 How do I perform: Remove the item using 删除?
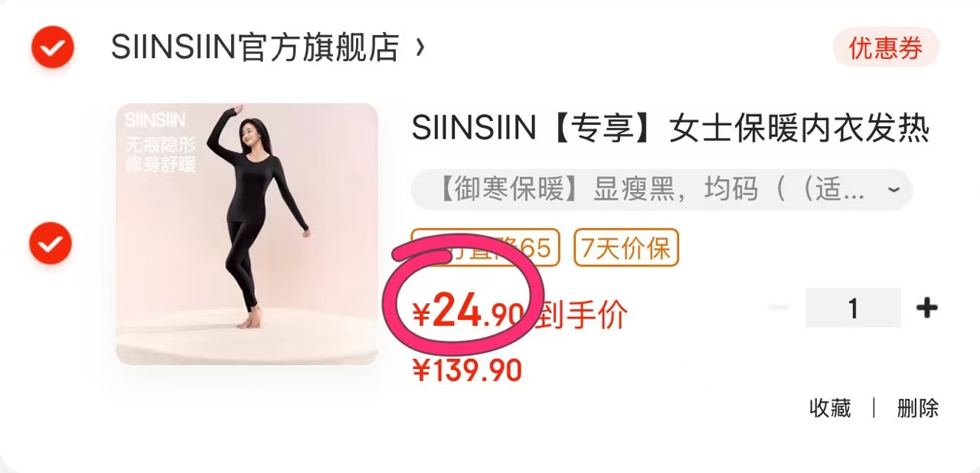(918, 408)
